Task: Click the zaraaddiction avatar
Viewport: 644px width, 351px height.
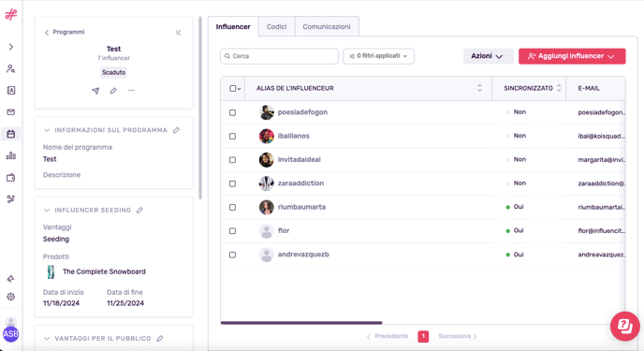Action: [x=267, y=183]
